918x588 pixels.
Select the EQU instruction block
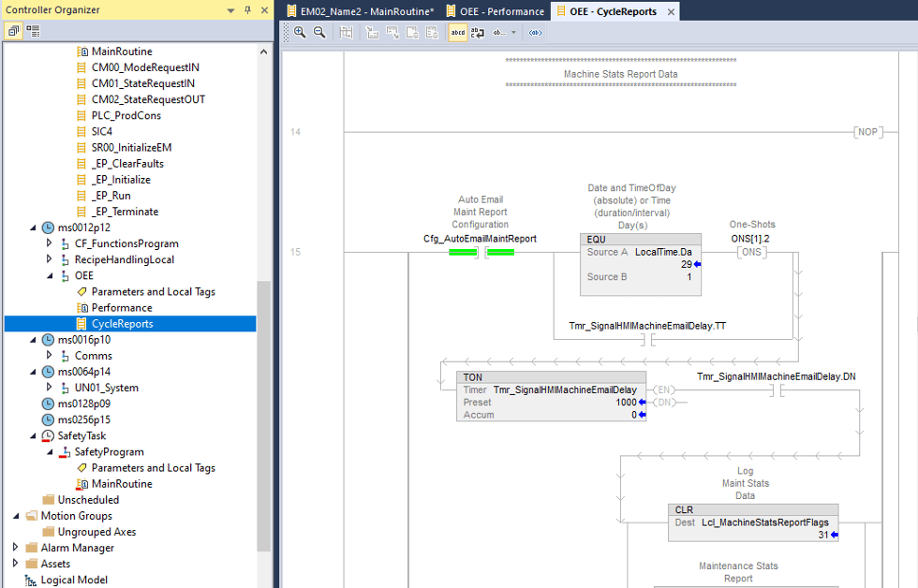641,264
